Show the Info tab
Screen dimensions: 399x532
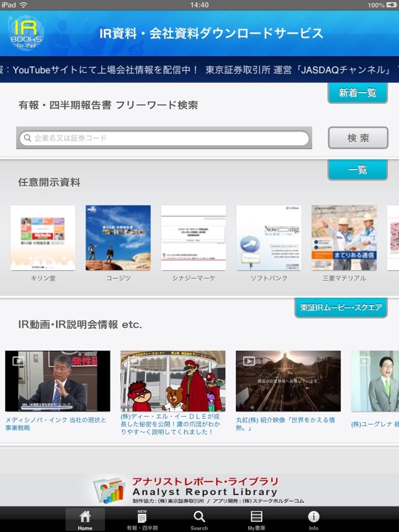[313, 520]
